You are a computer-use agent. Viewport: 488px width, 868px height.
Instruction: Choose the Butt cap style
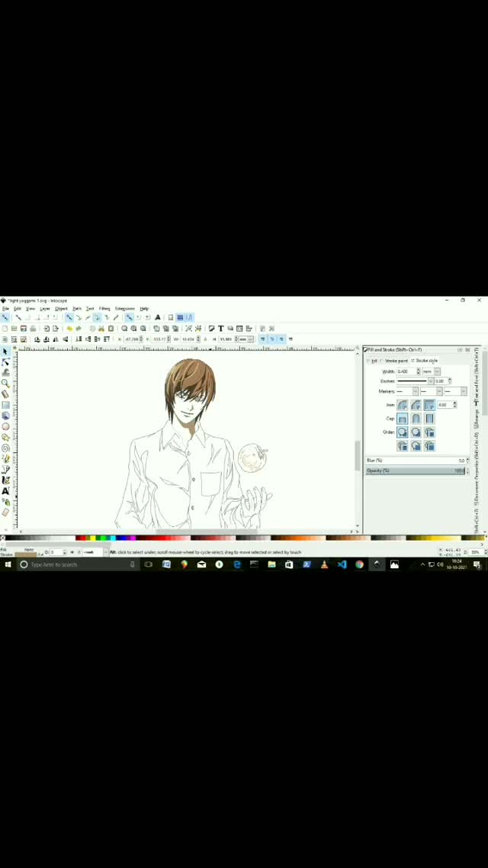403,419
